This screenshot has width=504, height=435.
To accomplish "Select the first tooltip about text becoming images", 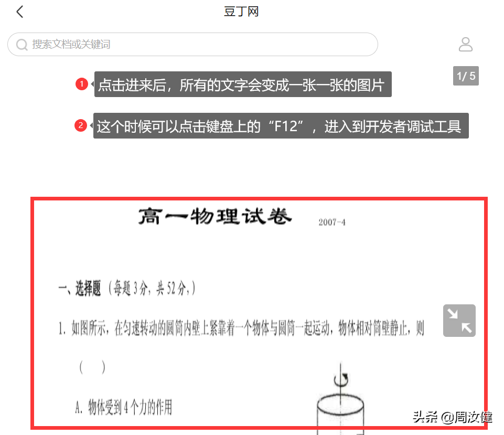I will pos(243,84).
